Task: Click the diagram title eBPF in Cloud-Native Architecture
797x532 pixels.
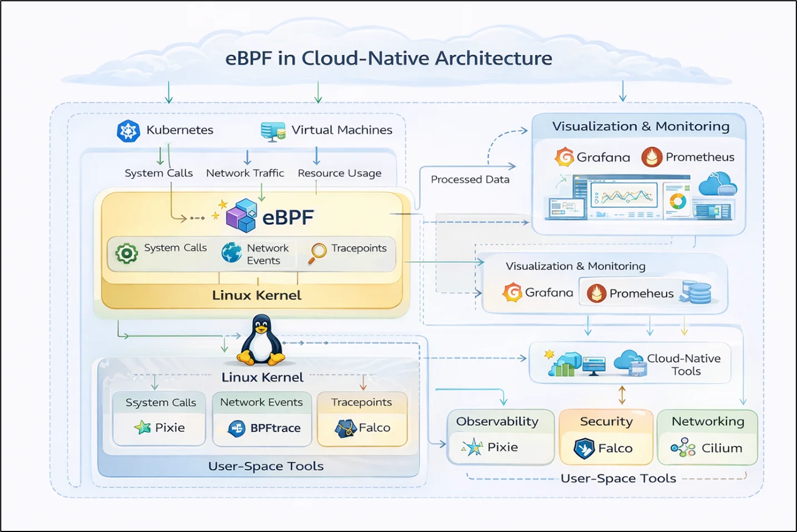Action: point(388,58)
